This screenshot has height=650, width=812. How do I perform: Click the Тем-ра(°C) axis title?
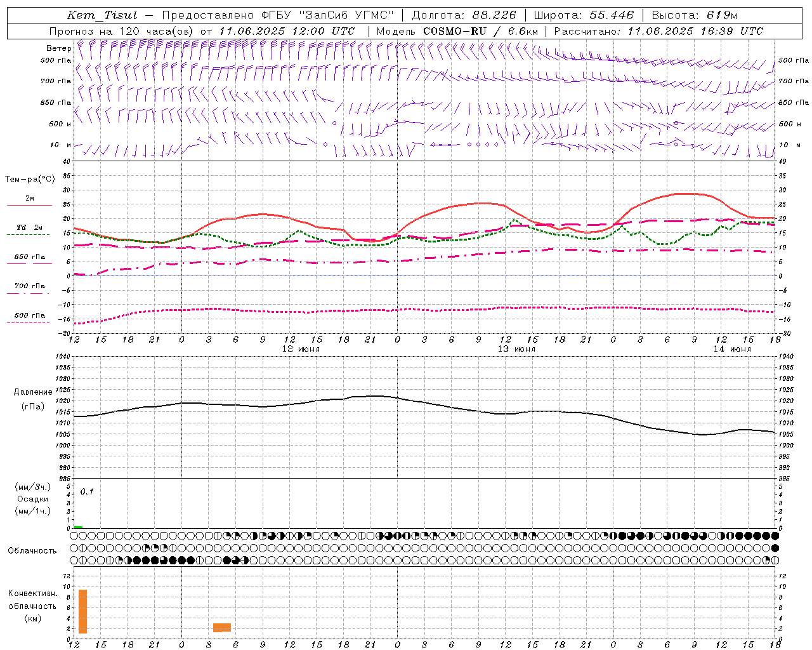[30, 180]
